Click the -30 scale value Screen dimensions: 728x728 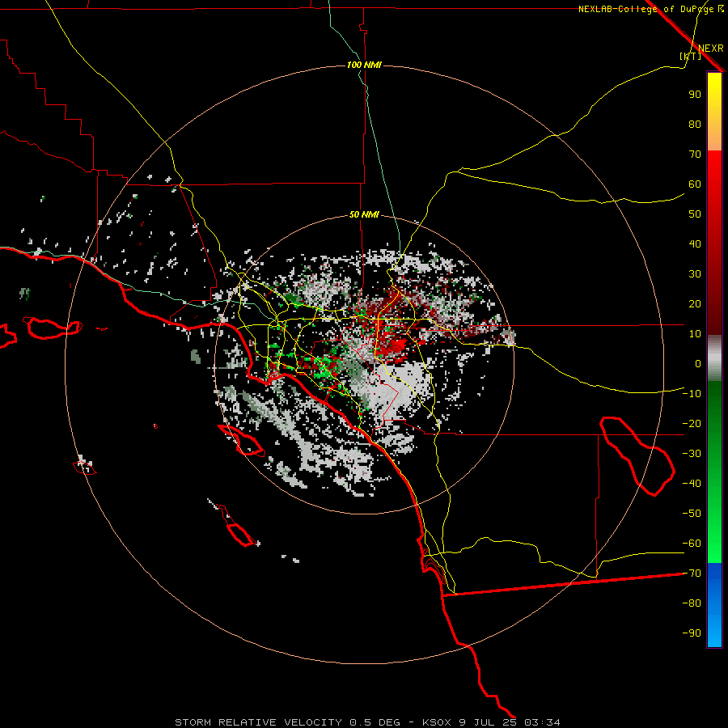[x=692, y=454]
